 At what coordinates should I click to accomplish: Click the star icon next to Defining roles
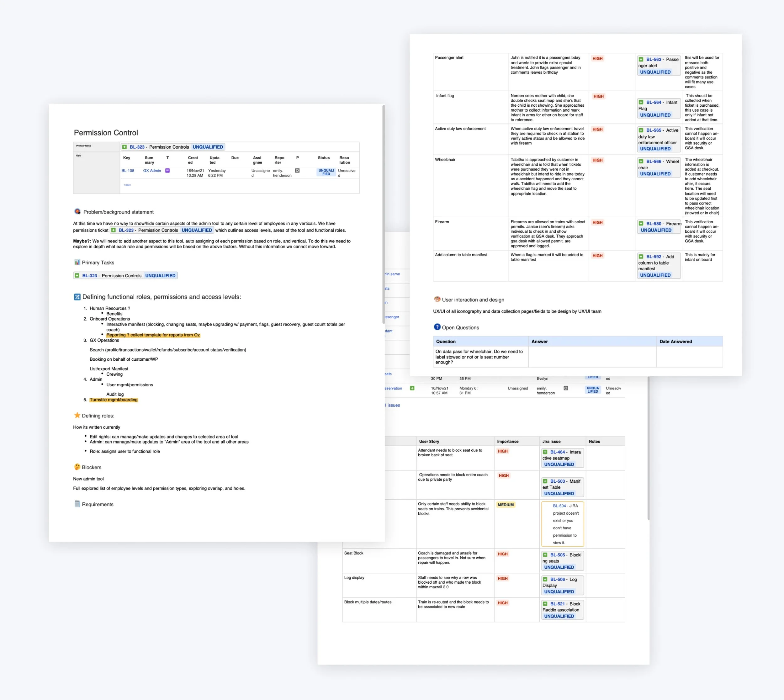point(77,415)
